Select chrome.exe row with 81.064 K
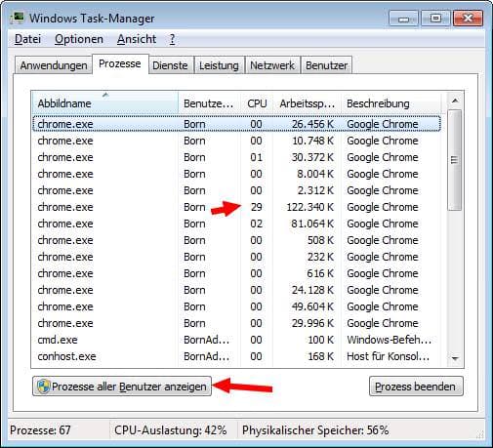Image resolution: width=493 pixels, height=448 pixels. pos(236,224)
